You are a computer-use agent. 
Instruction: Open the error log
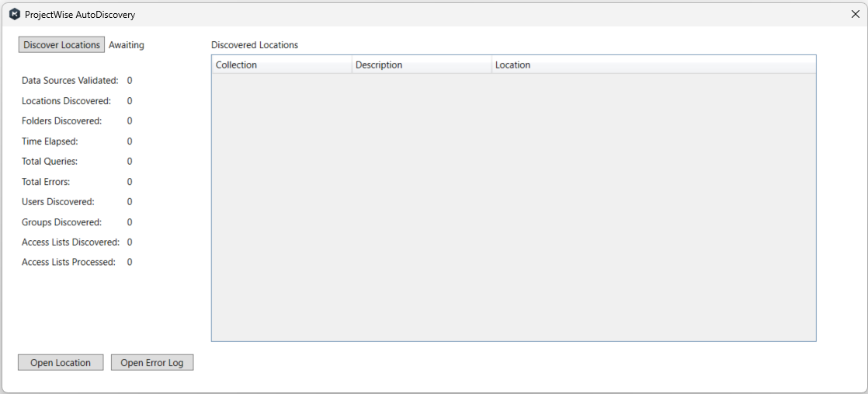tap(152, 363)
